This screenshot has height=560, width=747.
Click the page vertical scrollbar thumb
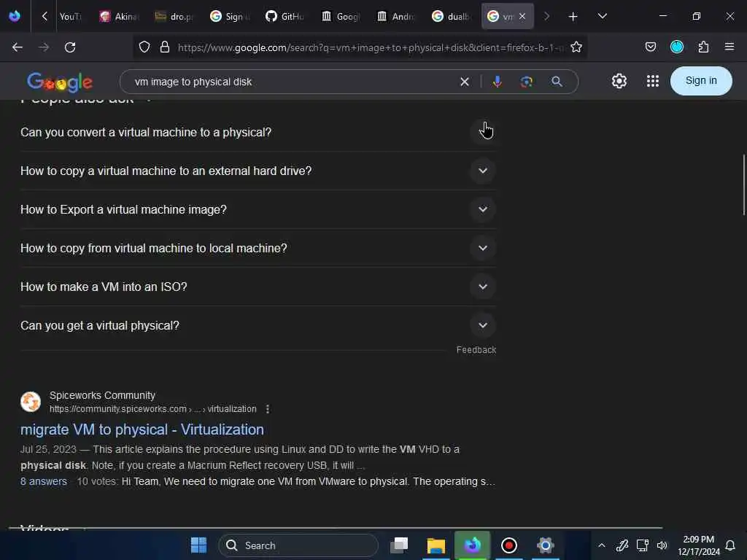pyautogui.click(x=743, y=184)
